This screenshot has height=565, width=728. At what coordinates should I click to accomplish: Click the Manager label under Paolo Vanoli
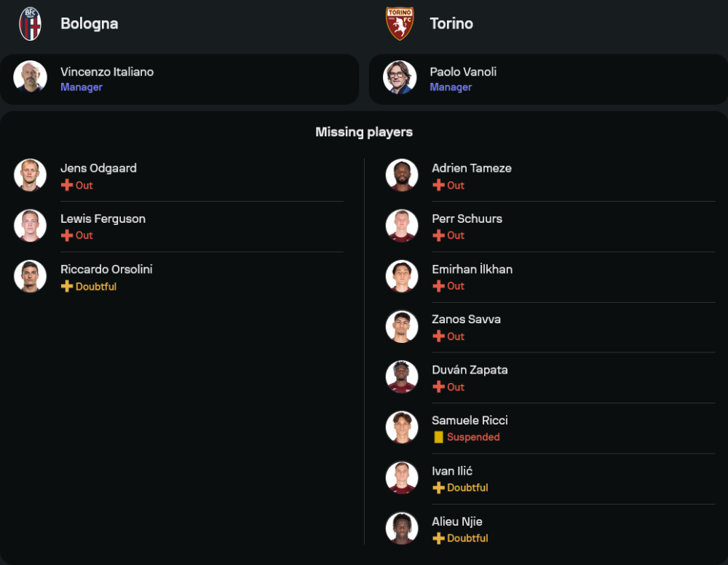(x=451, y=87)
